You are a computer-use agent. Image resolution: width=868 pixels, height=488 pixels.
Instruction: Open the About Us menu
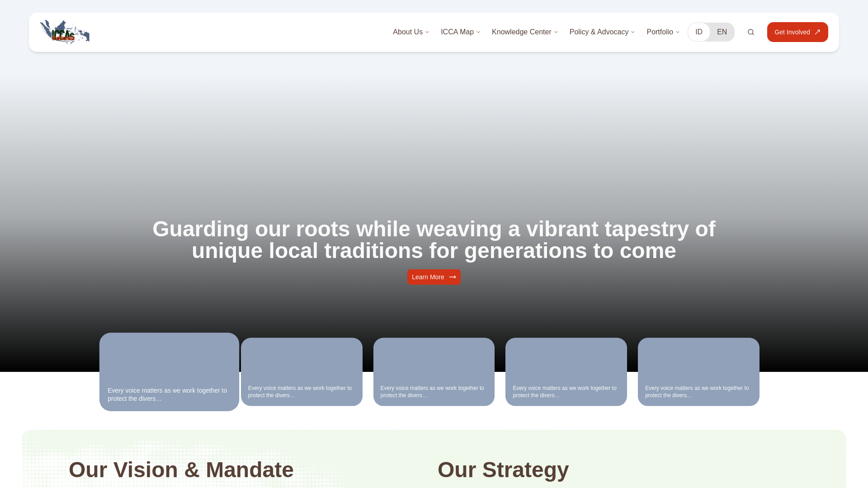click(x=408, y=32)
